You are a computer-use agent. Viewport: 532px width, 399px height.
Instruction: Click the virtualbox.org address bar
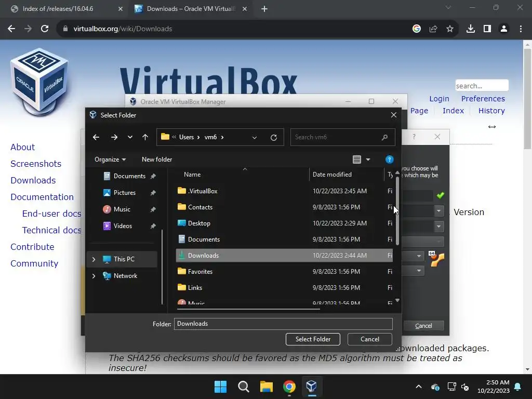click(234, 29)
